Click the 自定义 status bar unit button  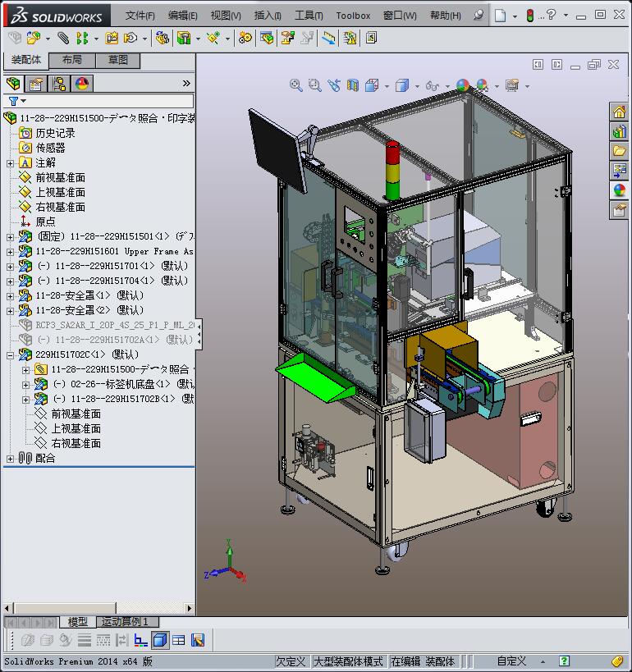click(x=511, y=661)
